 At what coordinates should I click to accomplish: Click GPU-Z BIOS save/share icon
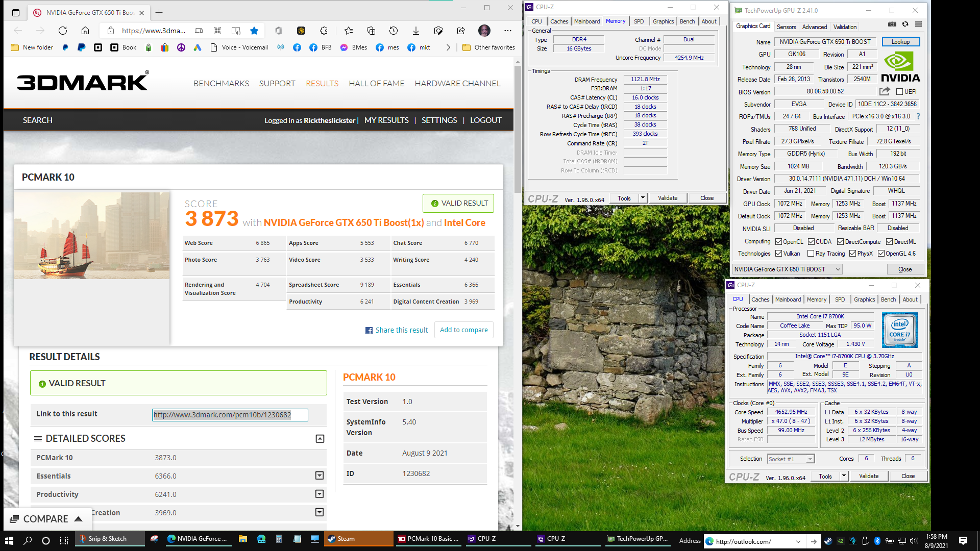885,91
